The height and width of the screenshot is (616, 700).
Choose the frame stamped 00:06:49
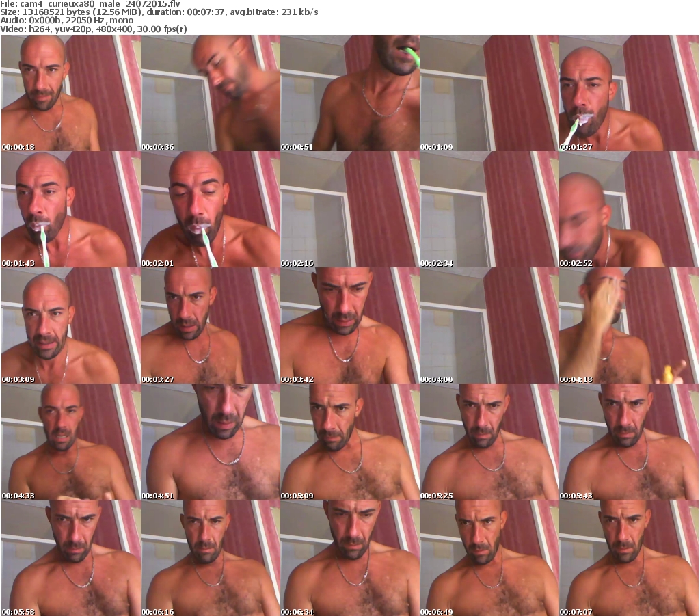pos(489,558)
